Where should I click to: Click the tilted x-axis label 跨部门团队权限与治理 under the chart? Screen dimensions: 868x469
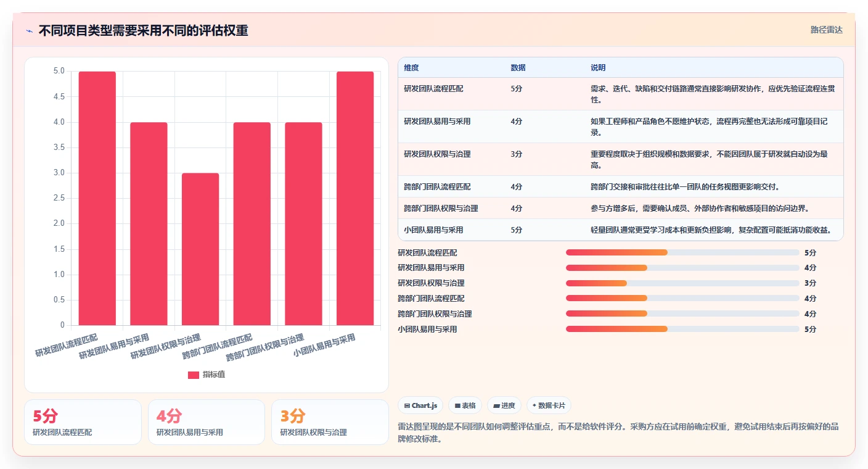[x=265, y=347]
